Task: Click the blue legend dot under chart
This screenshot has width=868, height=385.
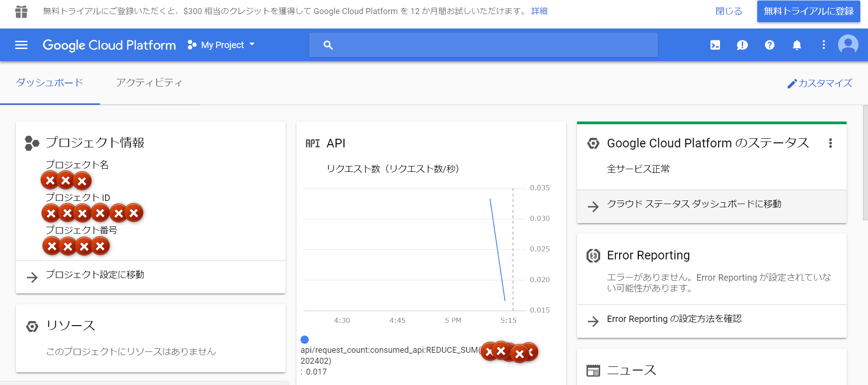Action: click(x=305, y=340)
